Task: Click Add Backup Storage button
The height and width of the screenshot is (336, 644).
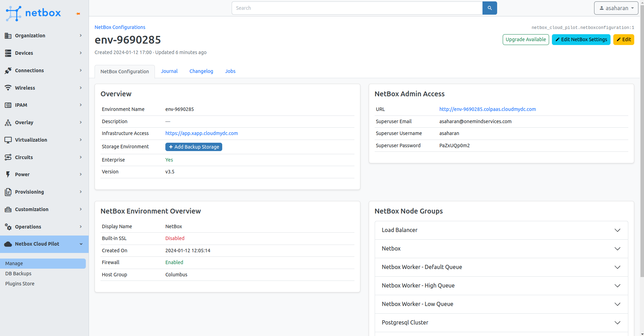Action: click(194, 147)
